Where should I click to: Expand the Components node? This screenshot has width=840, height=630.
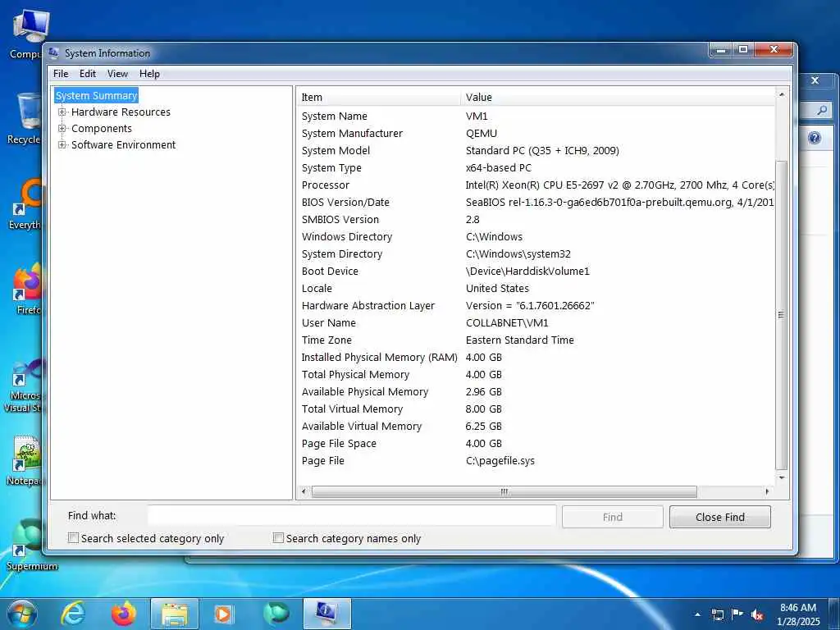pos(62,129)
